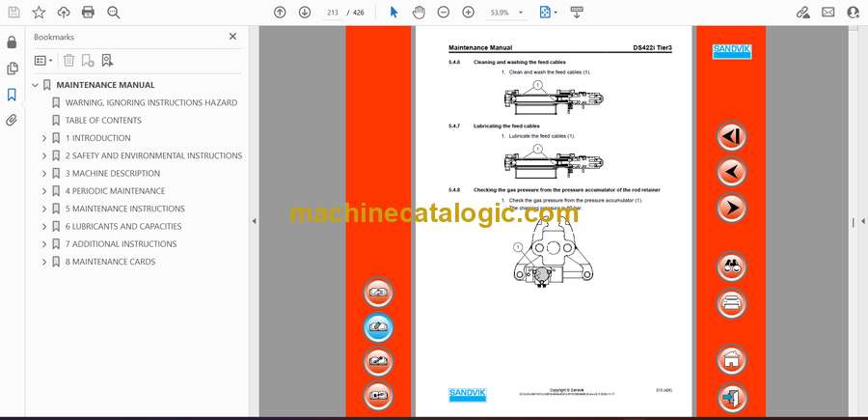Click heading 'Lubricating the feed cables'
Screen dimensions: 868x420
[506, 126]
